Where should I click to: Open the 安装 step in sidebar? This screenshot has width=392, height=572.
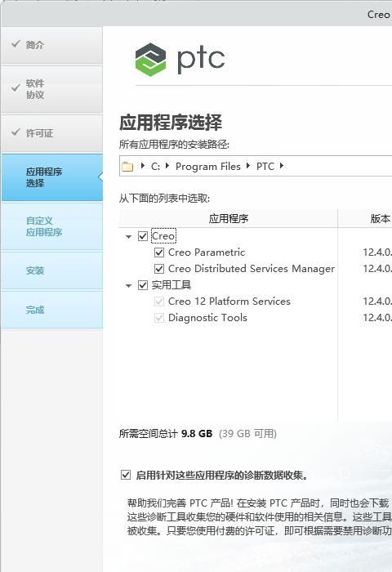52,270
